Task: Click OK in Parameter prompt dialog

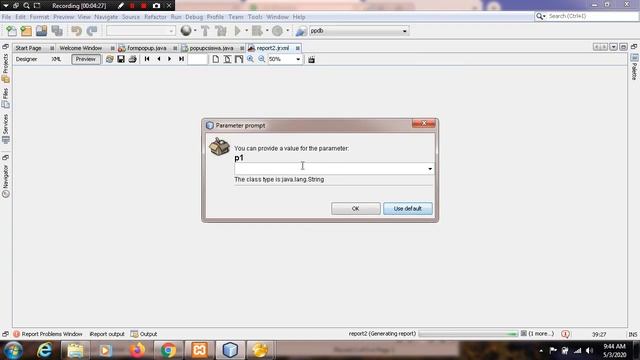Action: tap(356, 209)
